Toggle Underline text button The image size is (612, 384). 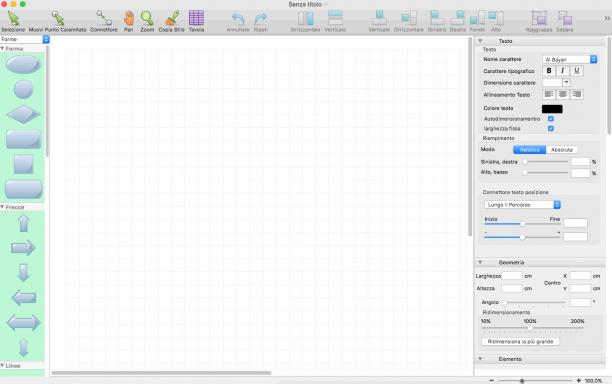click(576, 71)
